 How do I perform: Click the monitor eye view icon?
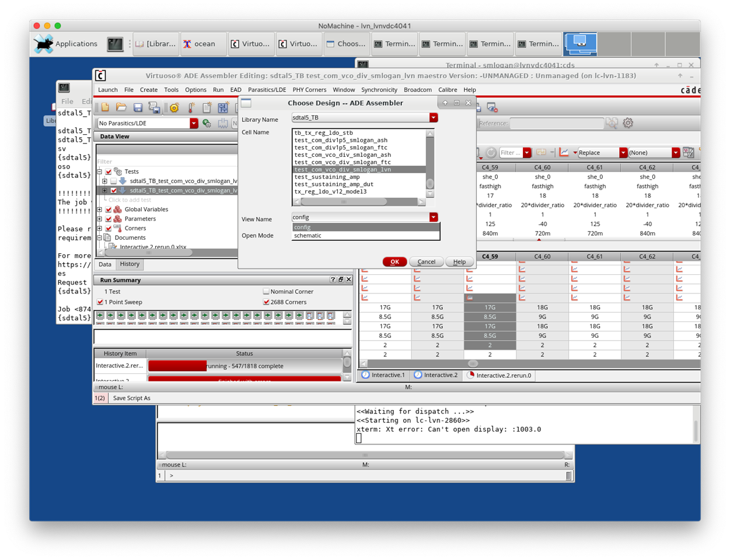point(492,108)
